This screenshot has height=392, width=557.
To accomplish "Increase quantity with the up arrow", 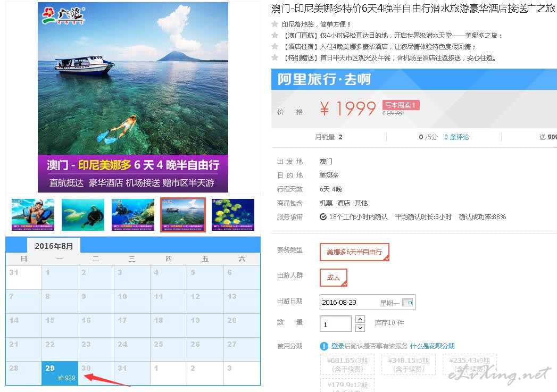I will tap(360, 319).
